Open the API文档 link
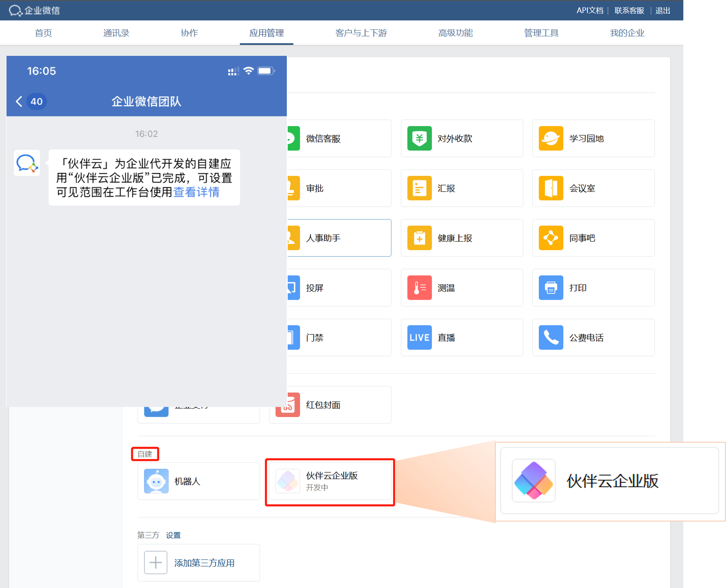Viewport: 726px width, 588px height. [x=590, y=10]
